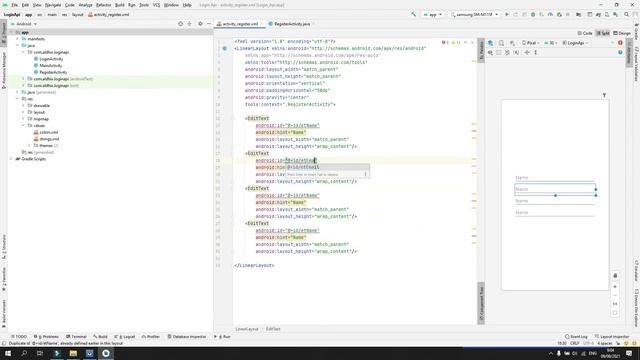Open the Terminal tool window
Screen dimensions: 640x360
pyautogui.click(x=76, y=337)
